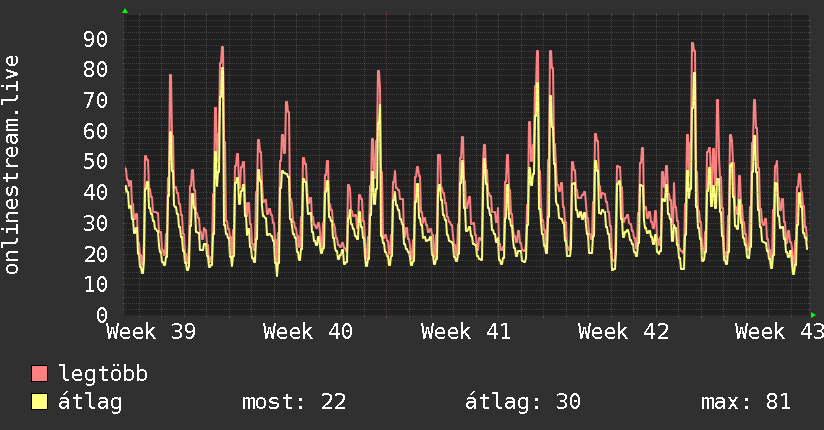This screenshot has width=824, height=430.
Task: Click the yellow átlag legend swatch
Action: click(x=39, y=401)
